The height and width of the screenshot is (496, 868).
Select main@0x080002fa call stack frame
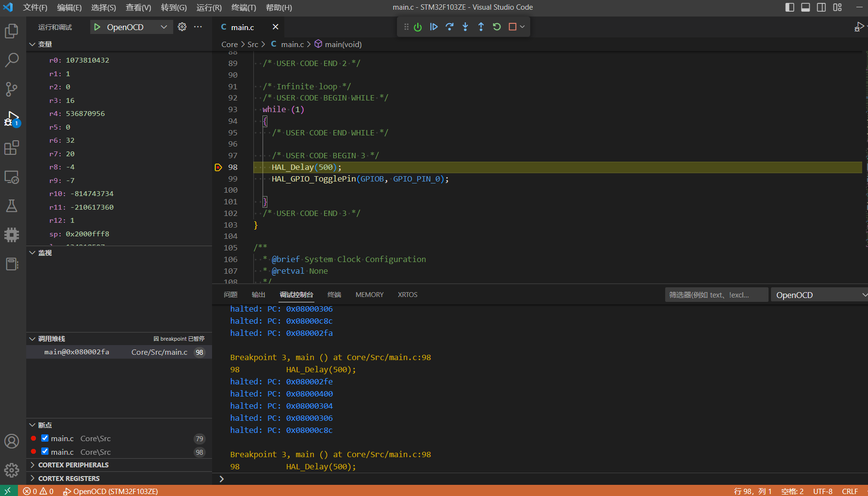(119, 352)
